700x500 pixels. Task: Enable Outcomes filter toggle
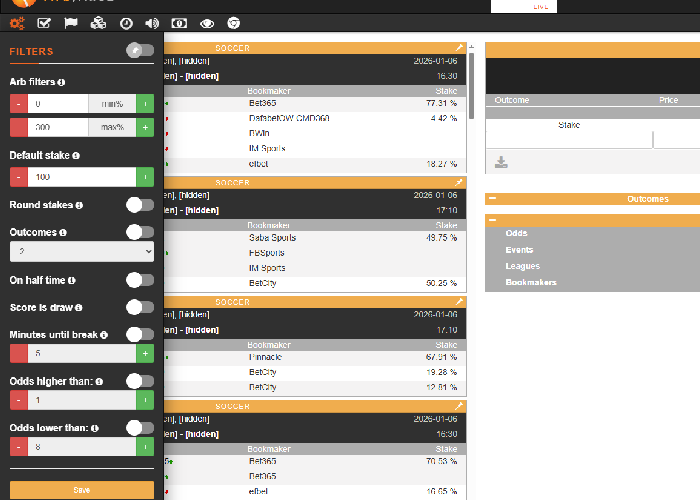coord(140,232)
